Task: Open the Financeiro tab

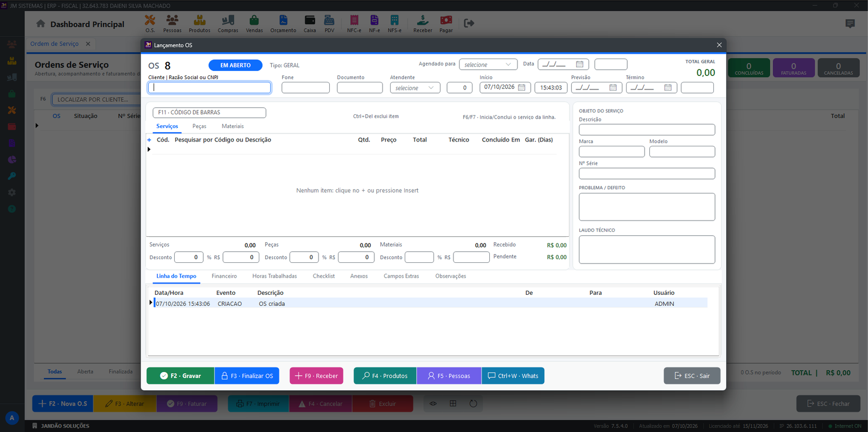Action: (224, 276)
